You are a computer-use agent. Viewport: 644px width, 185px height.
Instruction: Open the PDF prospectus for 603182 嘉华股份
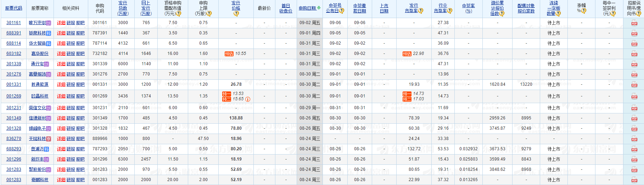[x=634, y=54]
